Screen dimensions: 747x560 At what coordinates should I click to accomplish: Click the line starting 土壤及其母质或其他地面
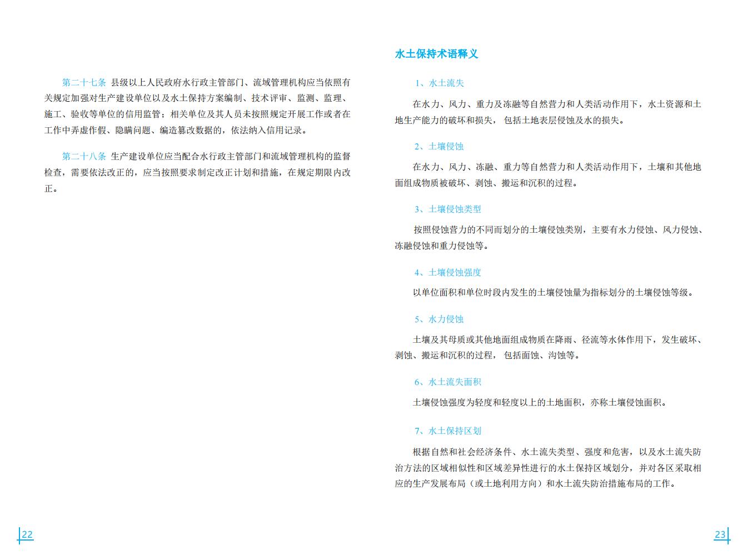coord(557,340)
